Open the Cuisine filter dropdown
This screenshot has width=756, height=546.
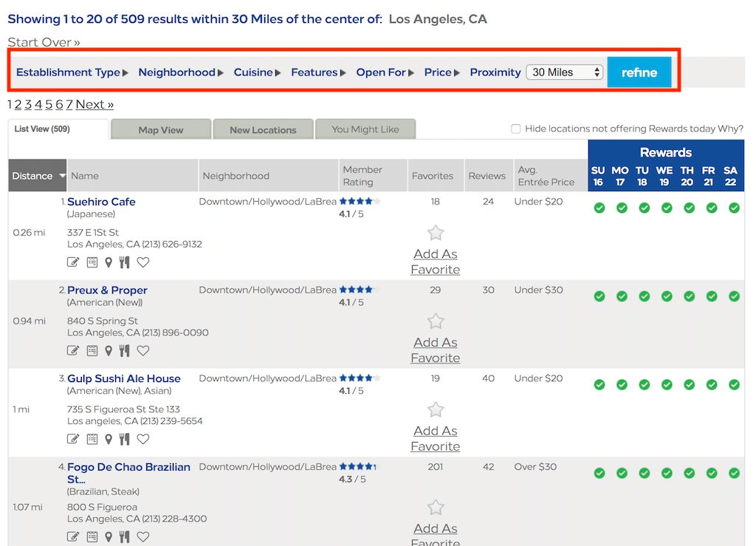pyautogui.click(x=257, y=72)
